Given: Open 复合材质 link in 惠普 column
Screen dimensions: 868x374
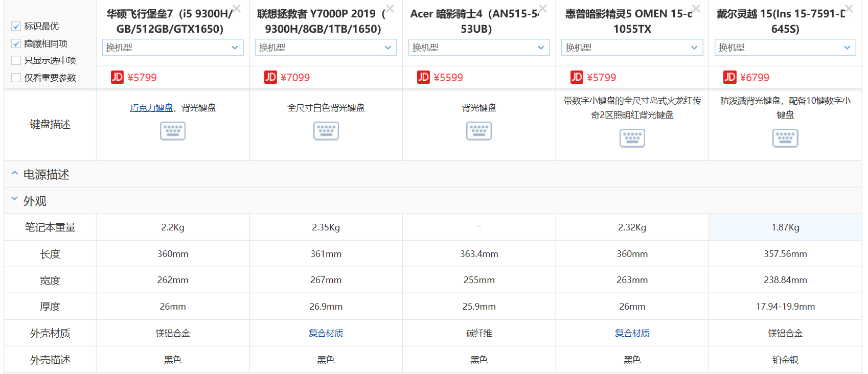Looking at the screenshot, I should click(x=632, y=333).
